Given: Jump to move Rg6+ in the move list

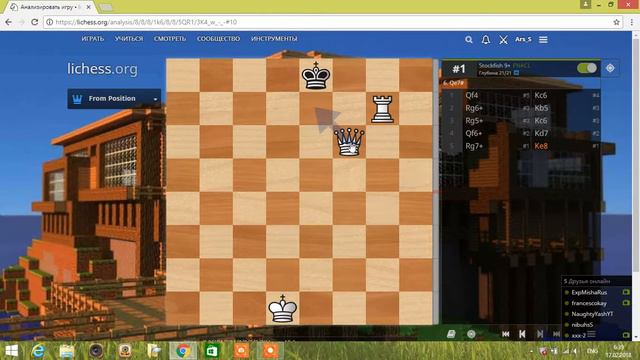Looking at the screenshot, I should [x=474, y=108].
